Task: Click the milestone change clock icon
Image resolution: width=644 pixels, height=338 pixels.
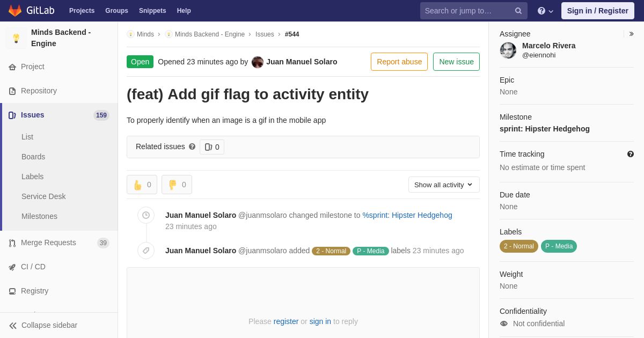Action: pyautogui.click(x=146, y=215)
